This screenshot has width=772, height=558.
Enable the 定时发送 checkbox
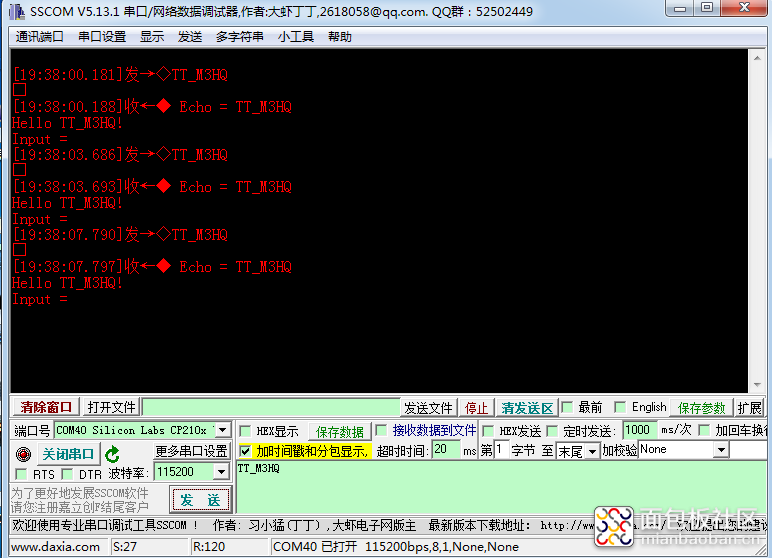(552, 431)
